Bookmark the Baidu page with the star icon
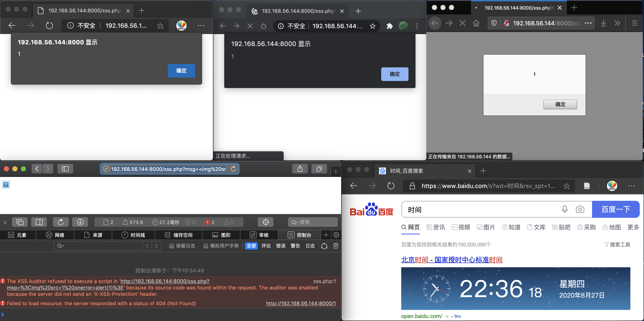Image resolution: width=644 pixels, height=321 pixels. (x=566, y=186)
